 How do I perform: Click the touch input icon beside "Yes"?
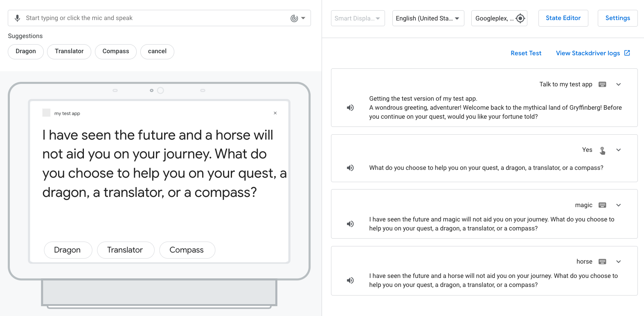602,150
